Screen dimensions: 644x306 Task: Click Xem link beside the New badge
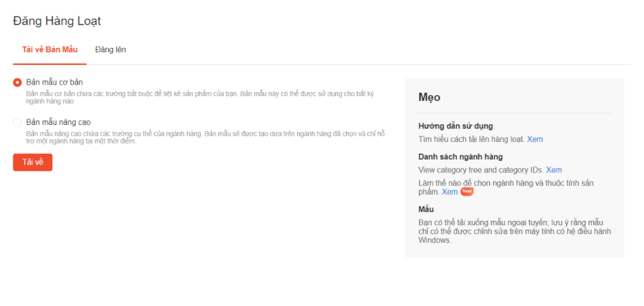[x=450, y=192]
